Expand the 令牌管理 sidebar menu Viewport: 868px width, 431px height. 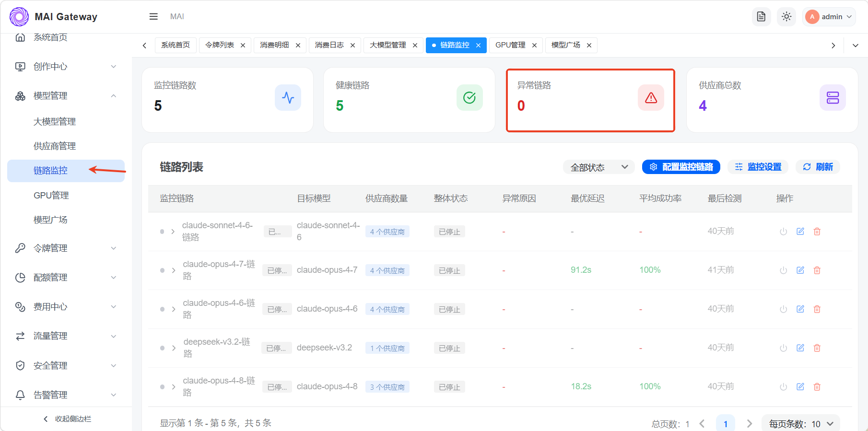[x=66, y=248]
